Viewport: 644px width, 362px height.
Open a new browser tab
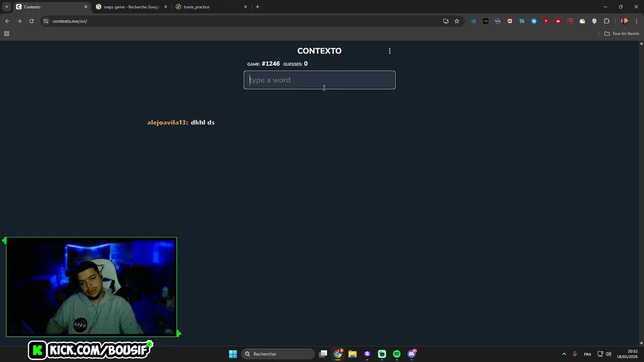tap(258, 7)
